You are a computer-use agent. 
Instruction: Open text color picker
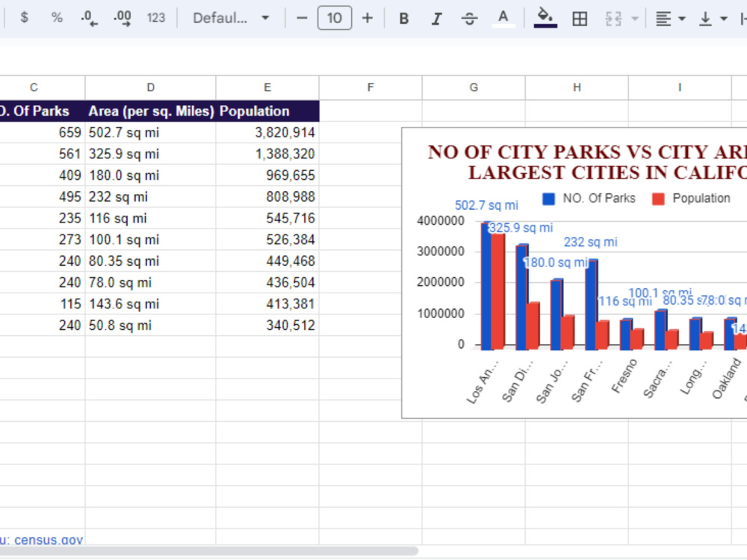pyautogui.click(x=503, y=18)
